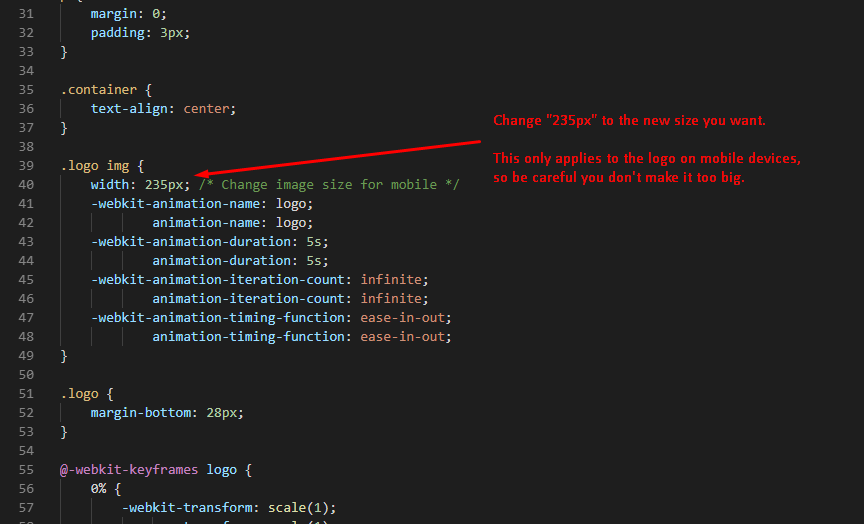The image size is (864, 524).
Task: Click the @-webkit-keyframes at-rule
Action: coord(129,469)
